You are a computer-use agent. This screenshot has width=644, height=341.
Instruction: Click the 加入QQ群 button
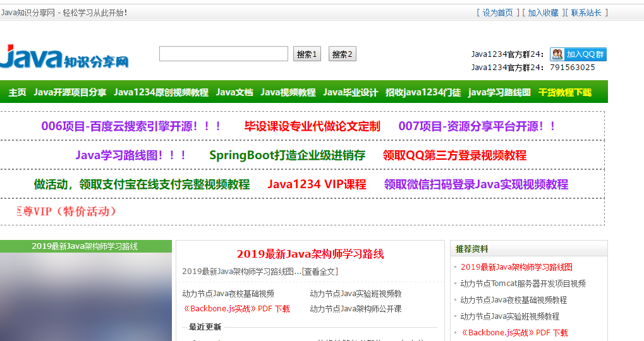click(578, 54)
